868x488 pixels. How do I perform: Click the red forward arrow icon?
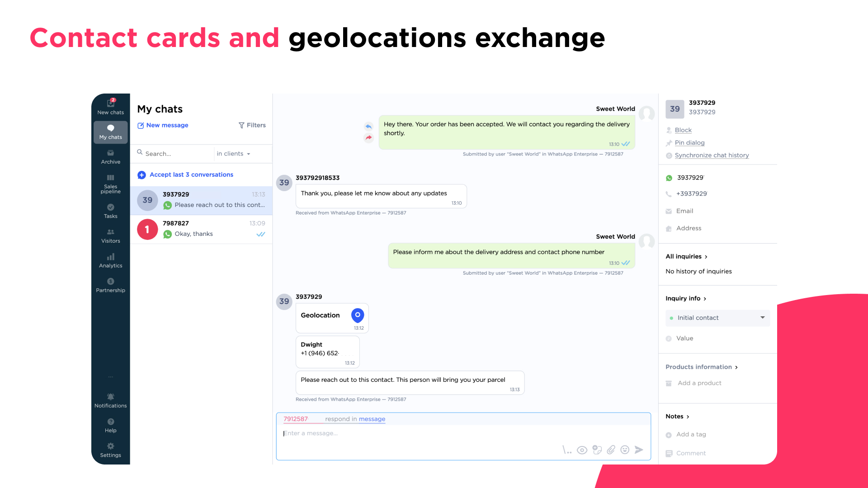pyautogui.click(x=368, y=137)
